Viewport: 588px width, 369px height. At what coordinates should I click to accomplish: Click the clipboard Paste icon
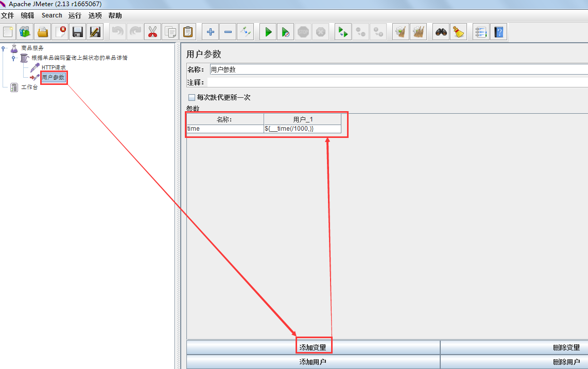[188, 32]
